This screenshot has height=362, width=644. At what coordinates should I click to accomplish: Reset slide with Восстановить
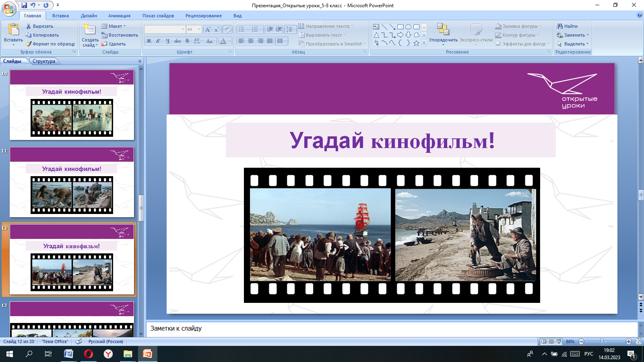pos(120,35)
